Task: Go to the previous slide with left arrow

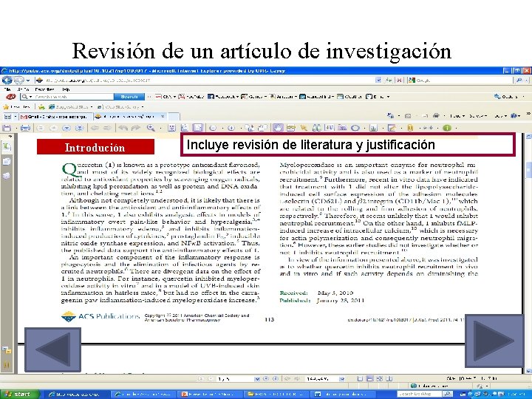Action: click(x=52, y=349)
